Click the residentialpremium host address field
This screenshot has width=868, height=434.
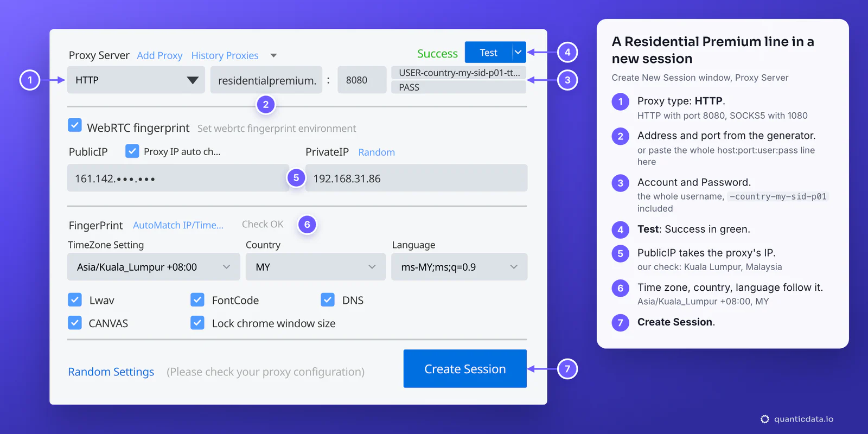(266, 80)
